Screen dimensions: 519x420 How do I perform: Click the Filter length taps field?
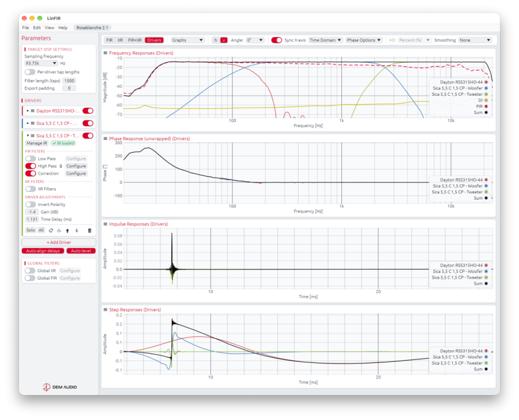tap(69, 81)
